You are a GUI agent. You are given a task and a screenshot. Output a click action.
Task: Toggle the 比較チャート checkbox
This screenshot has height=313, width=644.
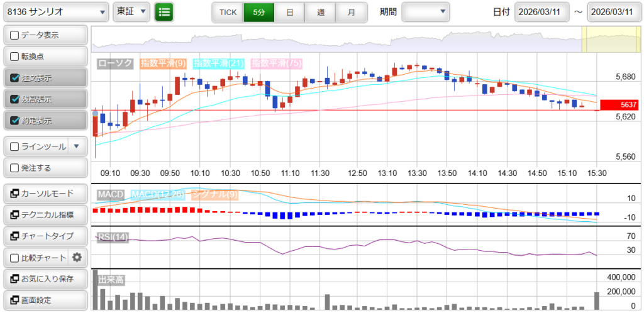coord(14,257)
